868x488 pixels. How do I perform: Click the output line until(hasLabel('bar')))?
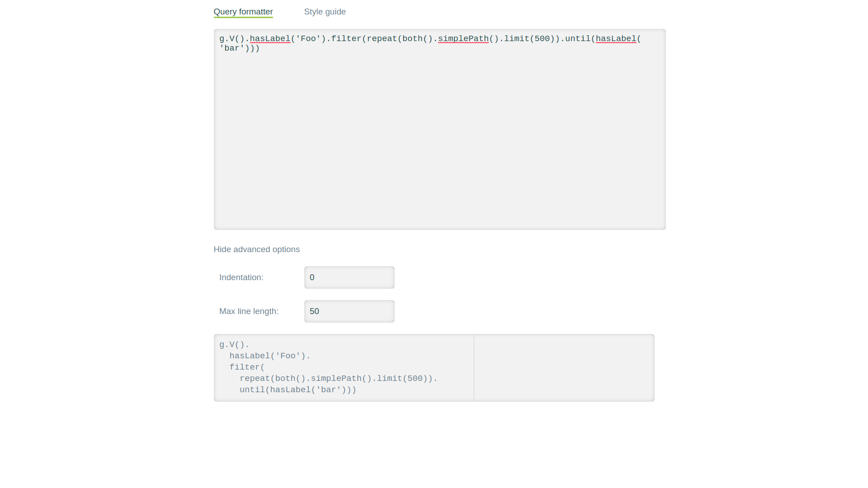(x=298, y=390)
